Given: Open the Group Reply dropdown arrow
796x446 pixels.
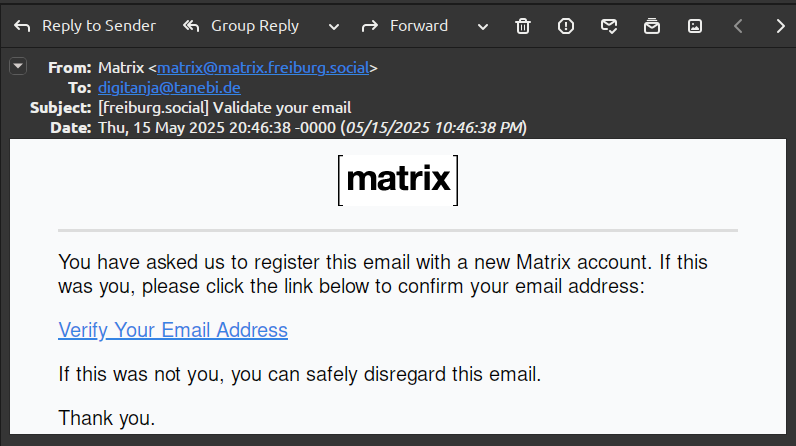Looking at the screenshot, I should pyautogui.click(x=334, y=27).
